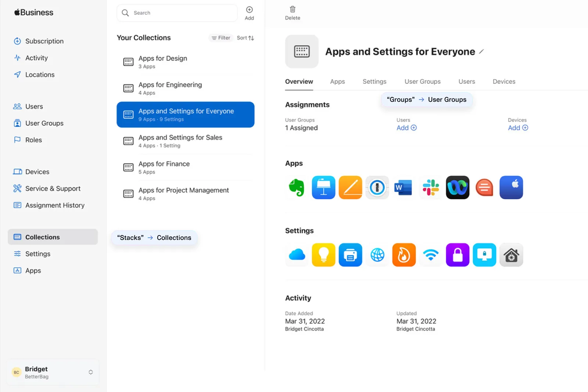Go to Activity in the sidebar
Image resolution: width=588 pixels, height=392 pixels.
[x=31, y=58]
